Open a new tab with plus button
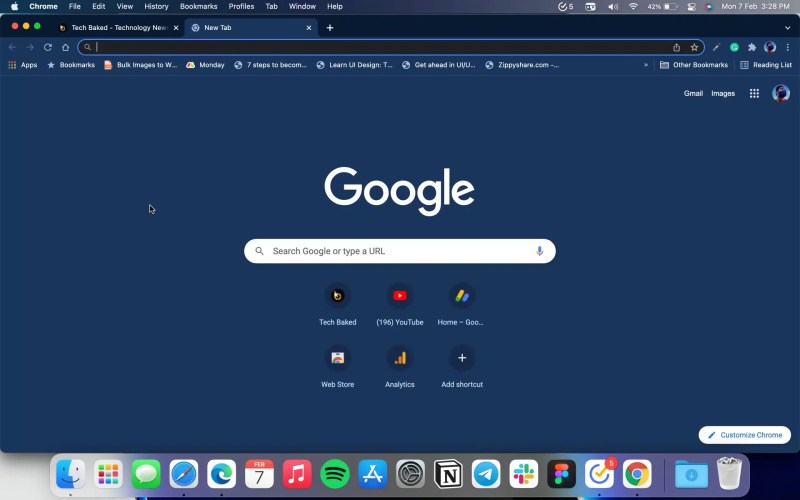 [x=330, y=28]
